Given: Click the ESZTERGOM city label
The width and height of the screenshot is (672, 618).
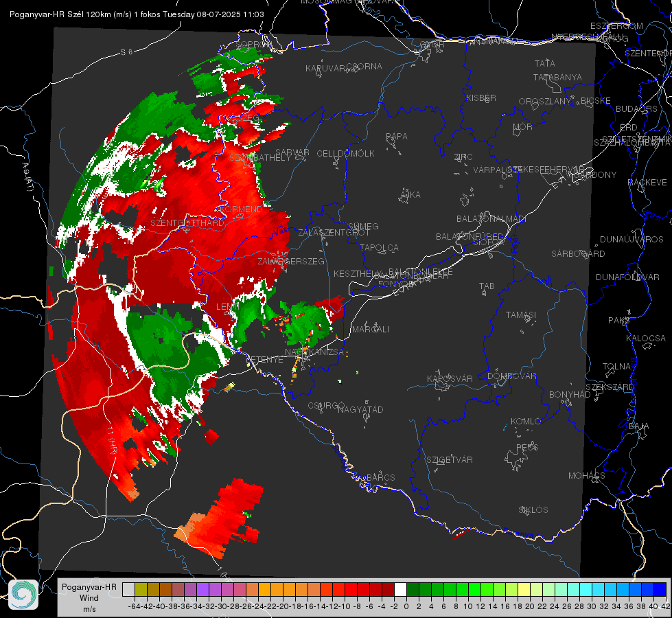Looking at the screenshot, I should click(x=616, y=26).
